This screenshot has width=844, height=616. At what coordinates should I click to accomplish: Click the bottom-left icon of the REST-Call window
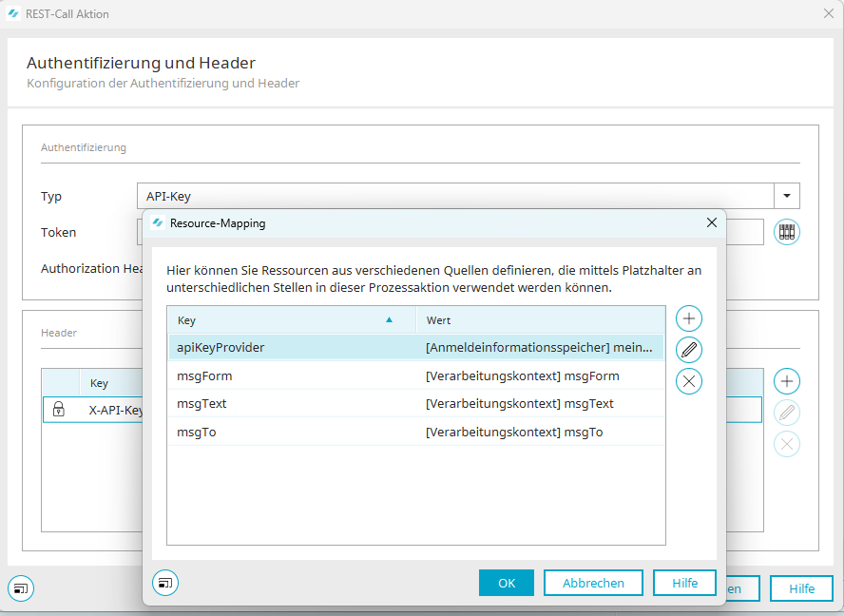point(21,588)
